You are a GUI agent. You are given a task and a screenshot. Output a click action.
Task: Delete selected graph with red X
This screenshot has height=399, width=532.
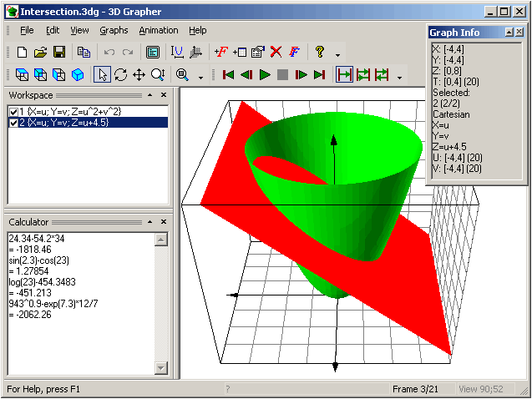click(x=276, y=53)
